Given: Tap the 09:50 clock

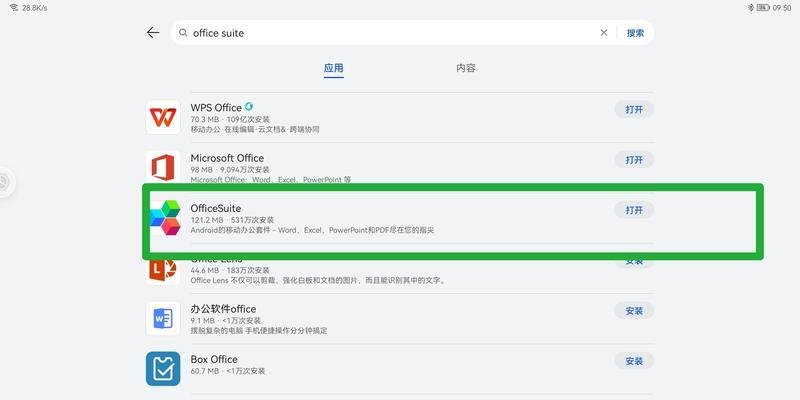Looking at the screenshot, I should point(782,8).
